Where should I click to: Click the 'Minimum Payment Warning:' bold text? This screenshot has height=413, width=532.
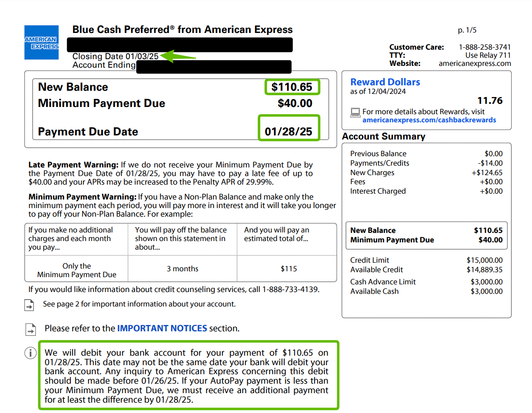[x=83, y=197]
